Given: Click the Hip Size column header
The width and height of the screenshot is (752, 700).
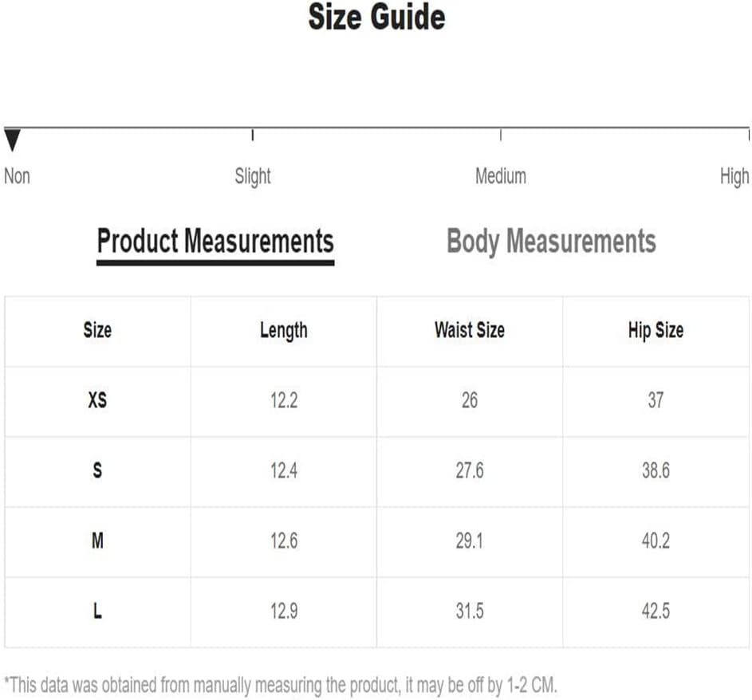Looking at the screenshot, I should click(656, 330).
